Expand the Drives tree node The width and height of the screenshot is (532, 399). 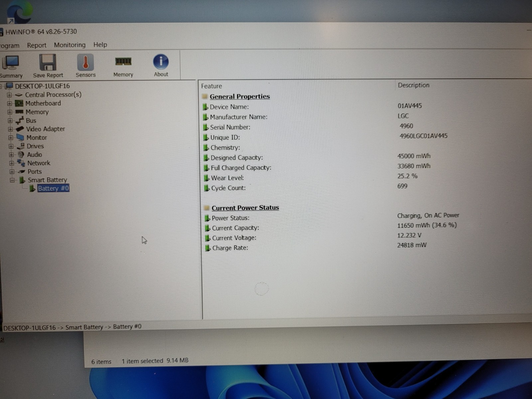click(x=11, y=146)
